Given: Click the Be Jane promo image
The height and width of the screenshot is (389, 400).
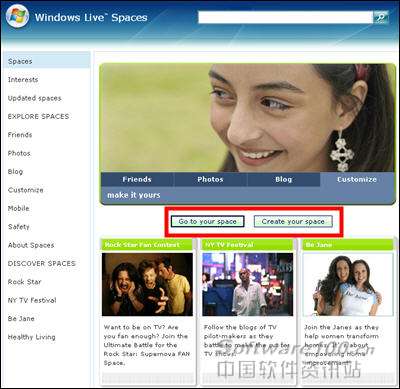Looking at the screenshot, I should (348, 284).
